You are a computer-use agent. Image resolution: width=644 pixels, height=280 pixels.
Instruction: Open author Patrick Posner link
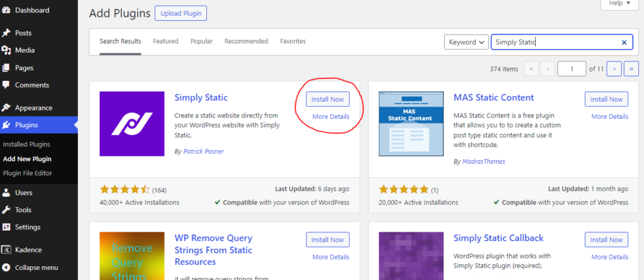204,151
